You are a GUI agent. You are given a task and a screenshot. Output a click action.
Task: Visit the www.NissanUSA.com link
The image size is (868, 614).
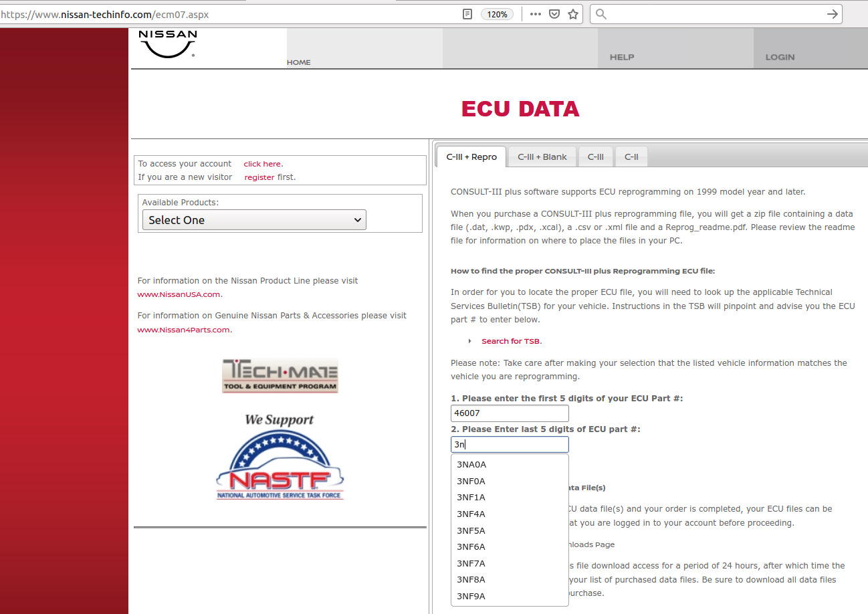pyautogui.click(x=179, y=294)
